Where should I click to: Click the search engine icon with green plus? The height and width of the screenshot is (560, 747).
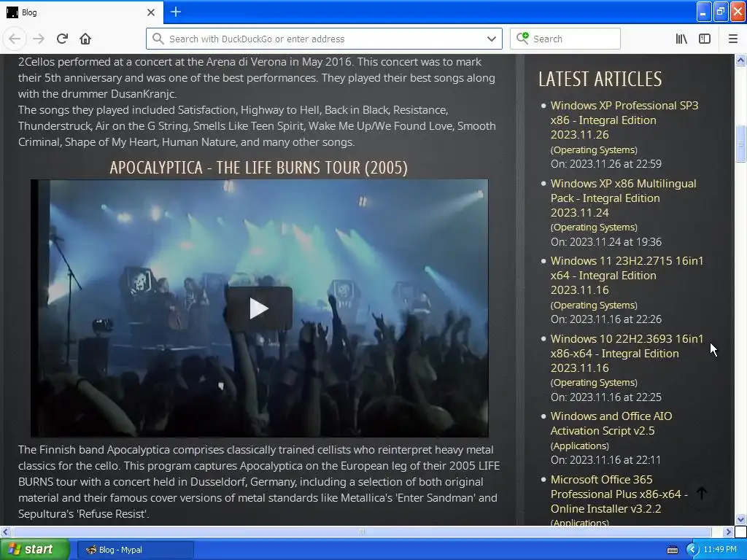[522, 38]
